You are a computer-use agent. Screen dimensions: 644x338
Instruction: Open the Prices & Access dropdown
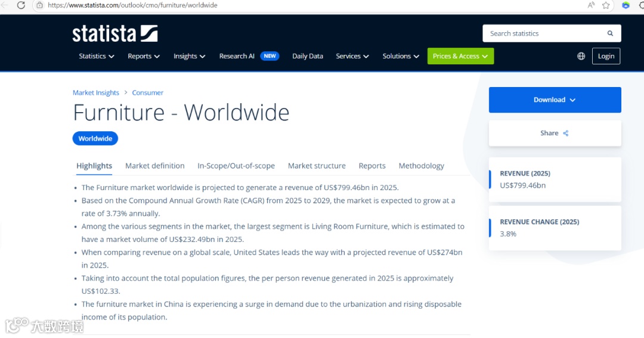coord(460,56)
